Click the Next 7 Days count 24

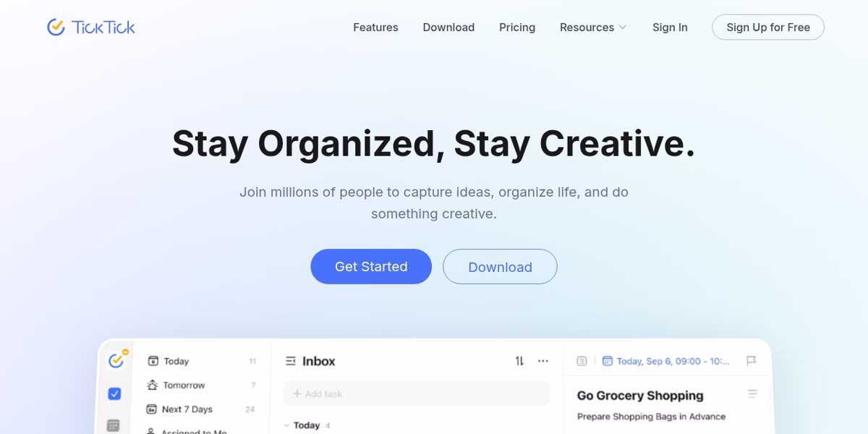(250, 409)
